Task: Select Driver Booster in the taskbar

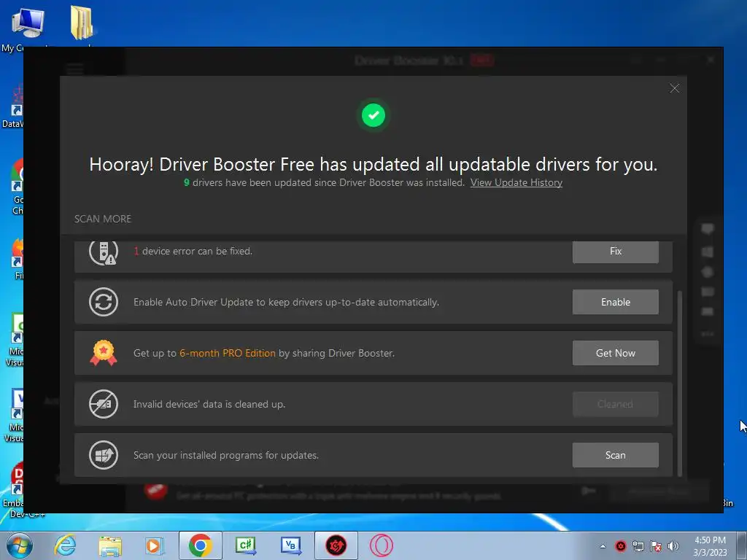Action: click(x=336, y=545)
